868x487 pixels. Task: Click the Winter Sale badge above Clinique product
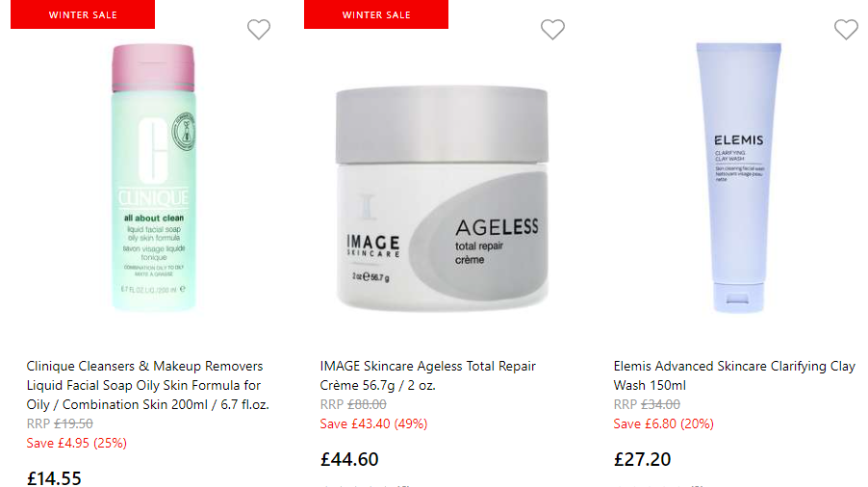tap(83, 14)
